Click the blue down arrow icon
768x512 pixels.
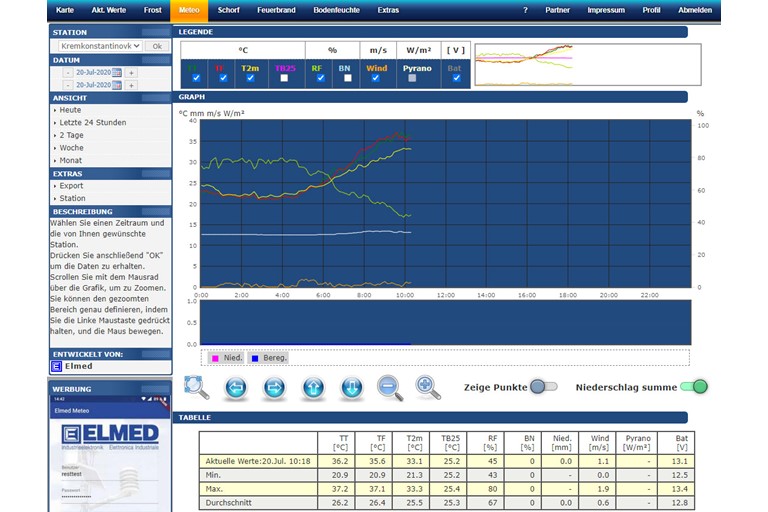(351, 387)
